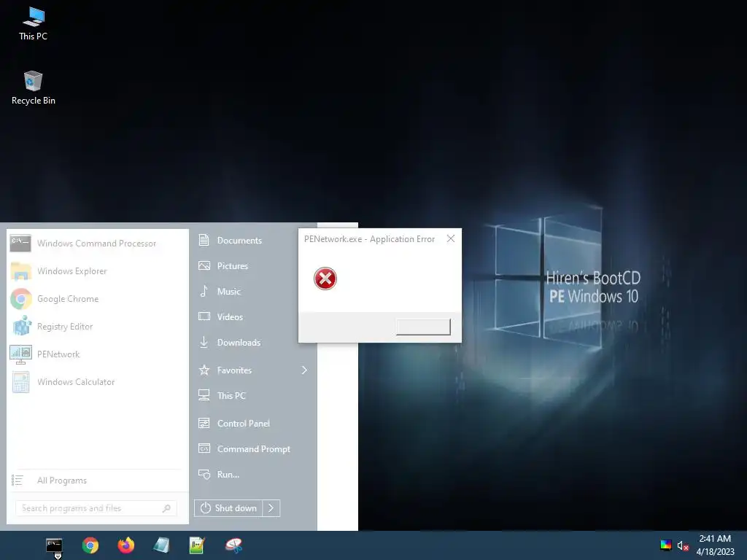
Task: Click the blue notepad taskbar icon
Action: click(161, 545)
